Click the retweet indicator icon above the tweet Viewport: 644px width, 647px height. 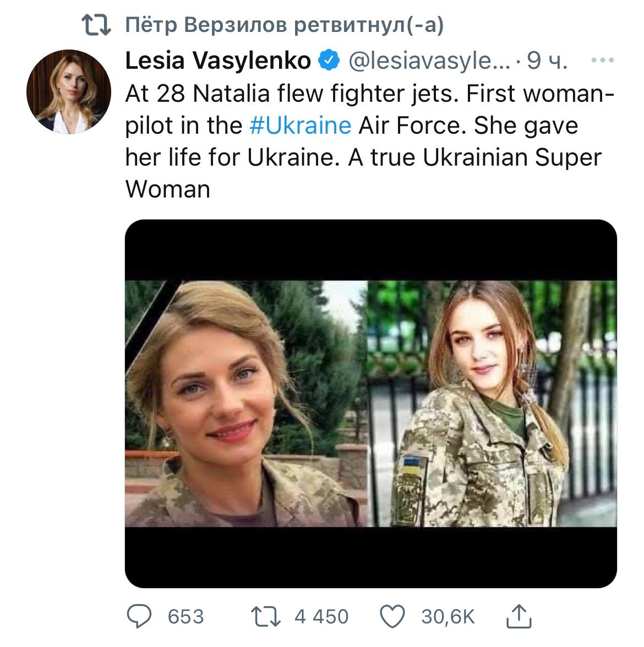coord(96,25)
